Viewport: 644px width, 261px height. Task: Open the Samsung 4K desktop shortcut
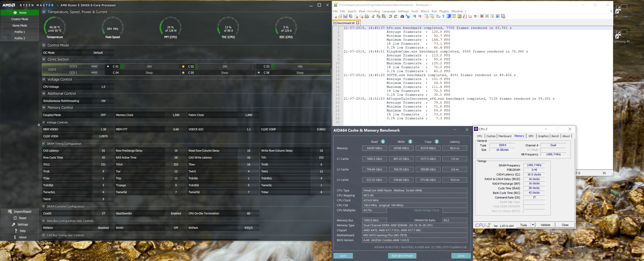(x=621, y=36)
